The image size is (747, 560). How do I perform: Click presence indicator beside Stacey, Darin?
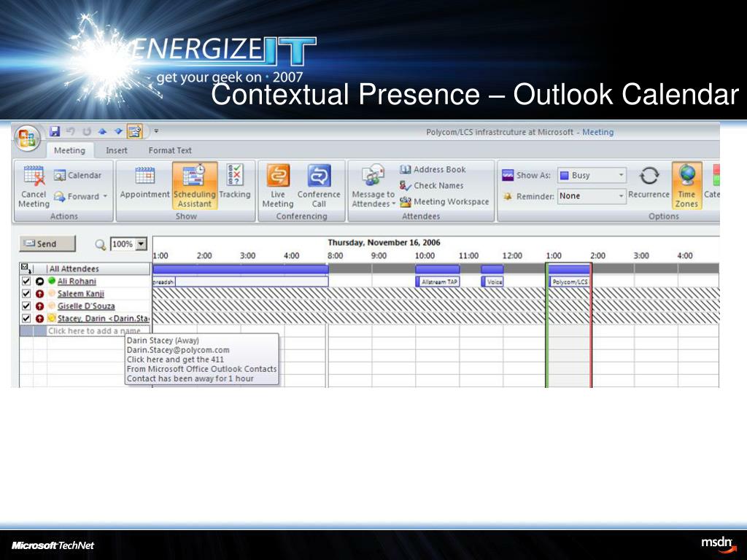pyautogui.click(x=52, y=318)
